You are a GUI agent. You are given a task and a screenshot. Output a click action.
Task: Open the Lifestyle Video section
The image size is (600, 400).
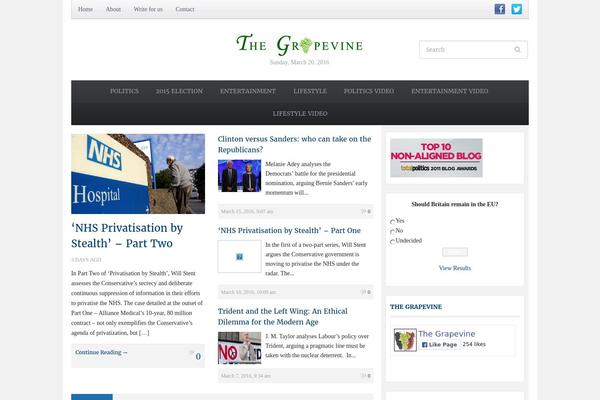pos(300,114)
